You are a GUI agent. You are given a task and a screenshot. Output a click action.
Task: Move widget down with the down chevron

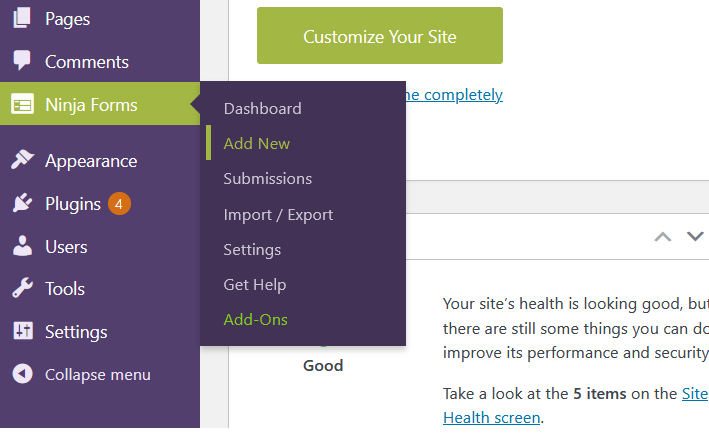(x=695, y=236)
